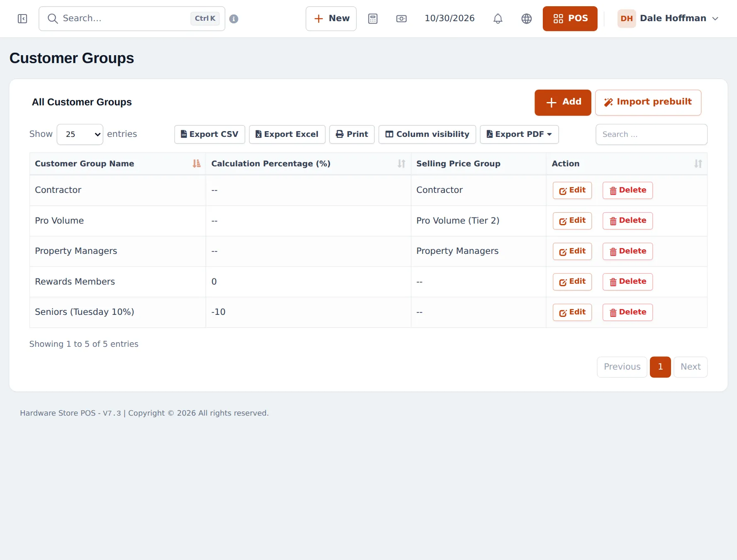Print the customer groups table
Screen dimensions: 737x560
click(x=352, y=134)
